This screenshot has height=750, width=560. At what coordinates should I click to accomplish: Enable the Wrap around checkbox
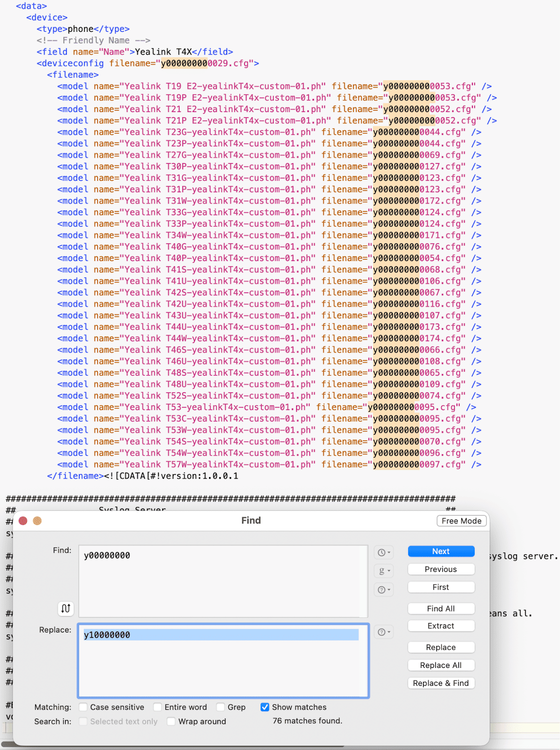click(x=171, y=721)
